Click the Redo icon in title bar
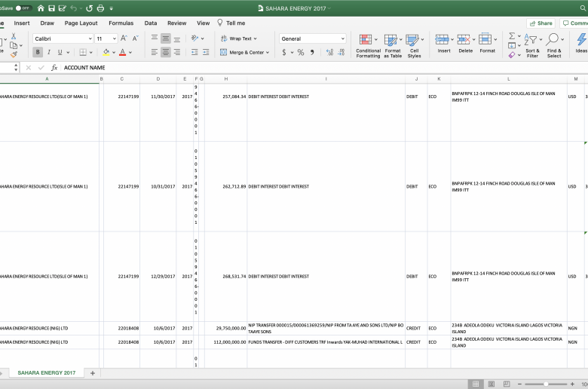 [89, 8]
